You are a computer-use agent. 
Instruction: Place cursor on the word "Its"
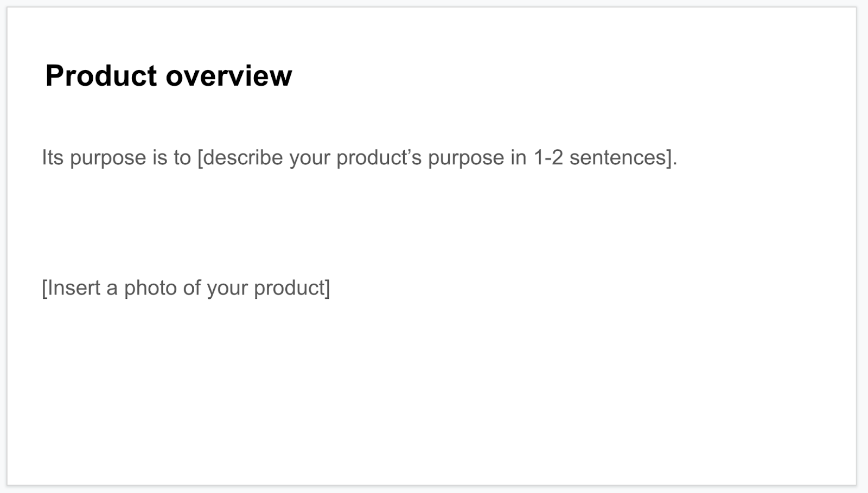coord(53,158)
